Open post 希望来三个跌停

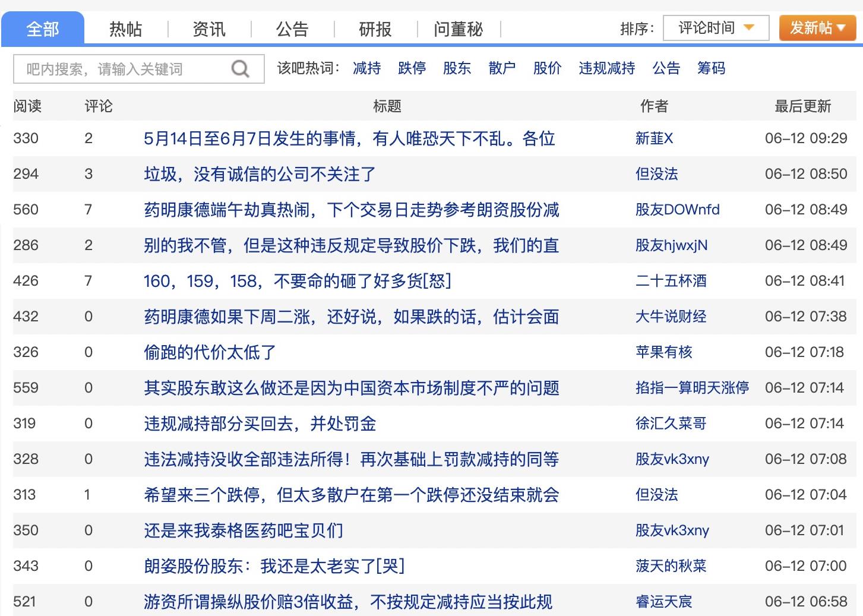[x=352, y=495]
